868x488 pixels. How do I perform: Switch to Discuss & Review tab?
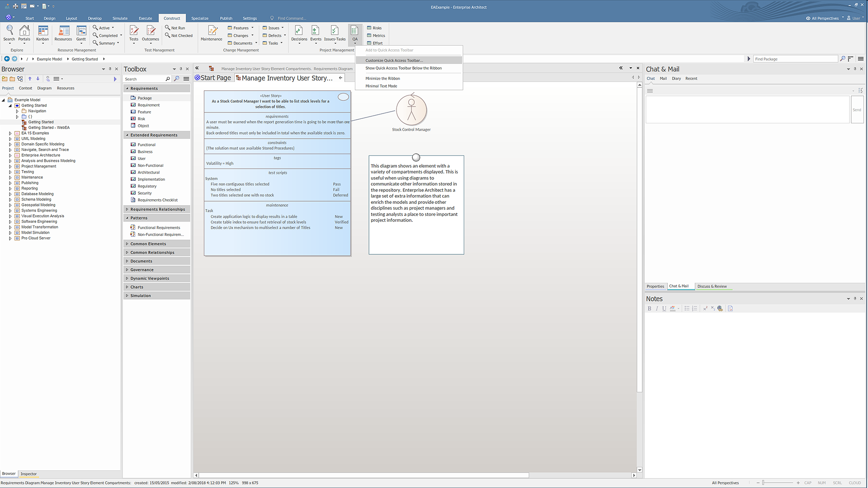(x=712, y=286)
